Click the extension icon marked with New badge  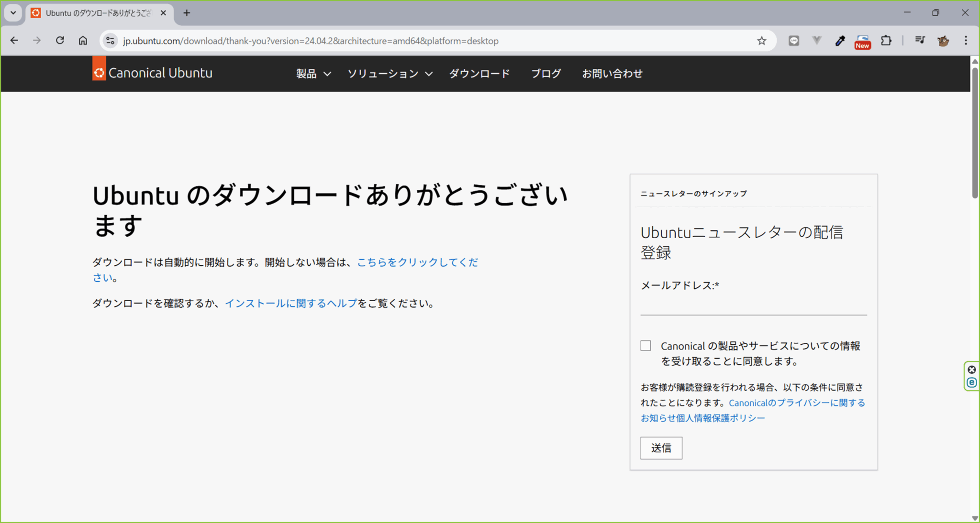(862, 41)
